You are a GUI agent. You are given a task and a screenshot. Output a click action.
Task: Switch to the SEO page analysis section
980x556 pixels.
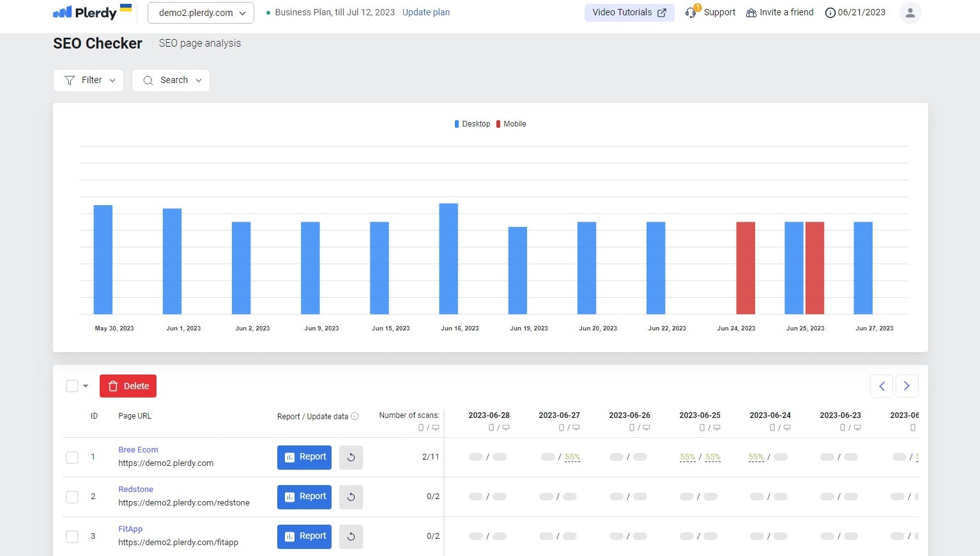[x=199, y=43]
